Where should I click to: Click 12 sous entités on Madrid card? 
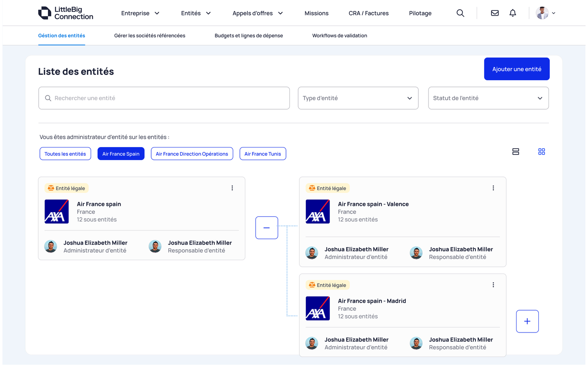pyautogui.click(x=358, y=316)
